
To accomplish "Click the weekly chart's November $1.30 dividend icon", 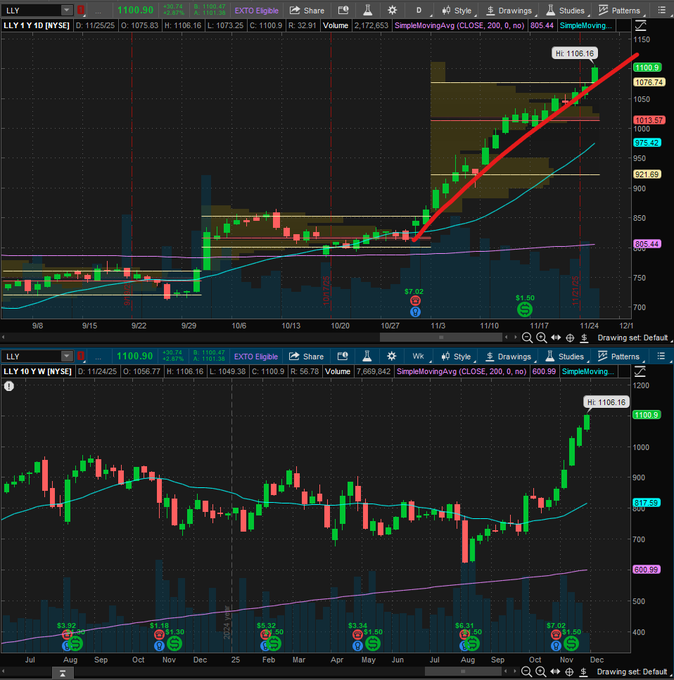I will [174, 644].
